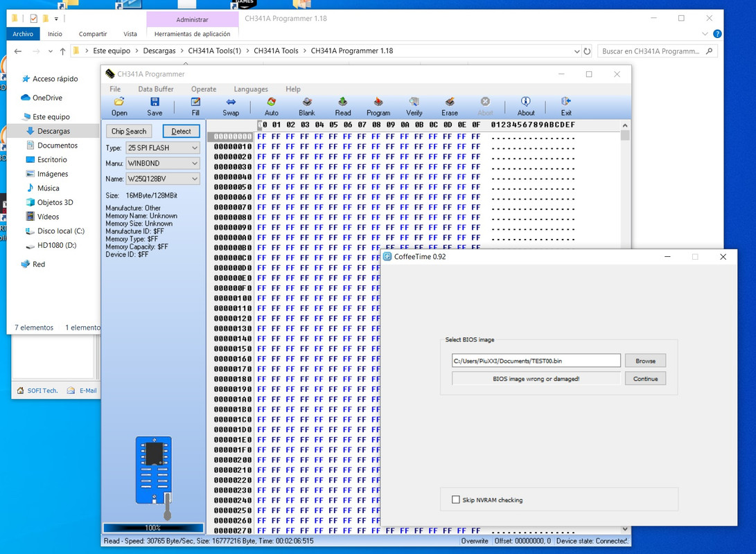Click the Program chip icon
The image size is (756, 554).
pyautogui.click(x=378, y=107)
